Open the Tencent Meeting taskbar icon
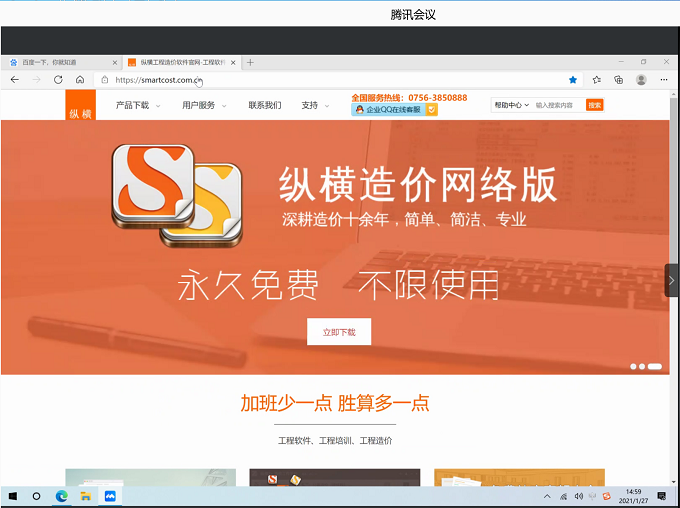This screenshot has width=680, height=508. (x=110, y=496)
